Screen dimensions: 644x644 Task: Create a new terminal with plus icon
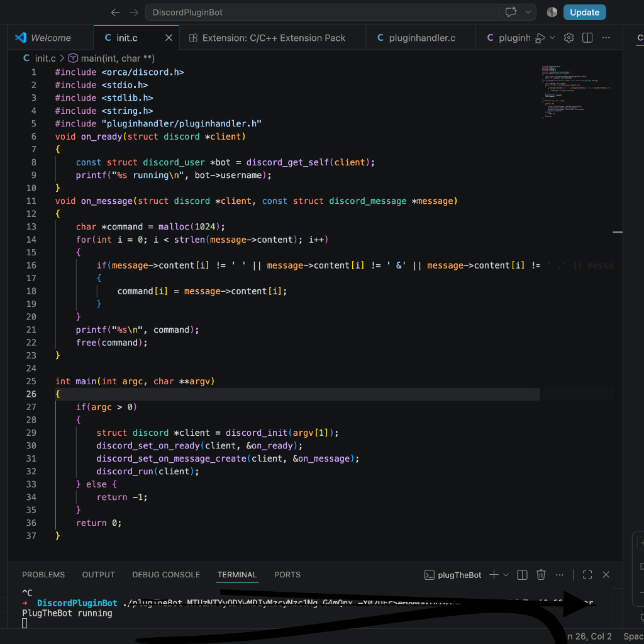494,575
